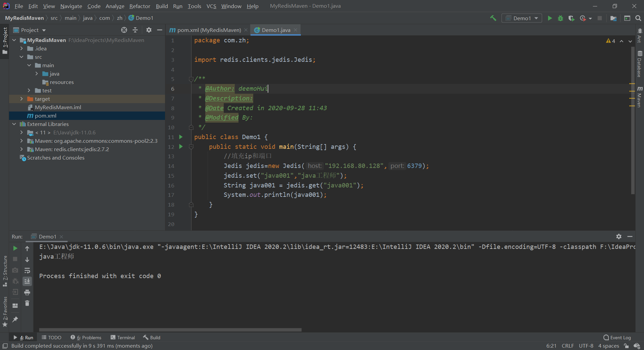Start debugging with the bug icon
The width and height of the screenshot is (644, 350).
tap(560, 18)
